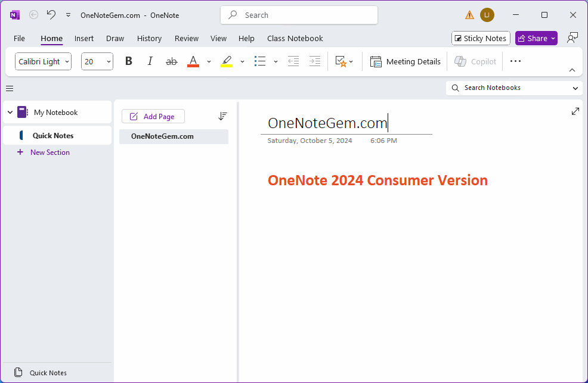Click the Back navigation arrow
The height and width of the screenshot is (383, 588).
point(34,15)
